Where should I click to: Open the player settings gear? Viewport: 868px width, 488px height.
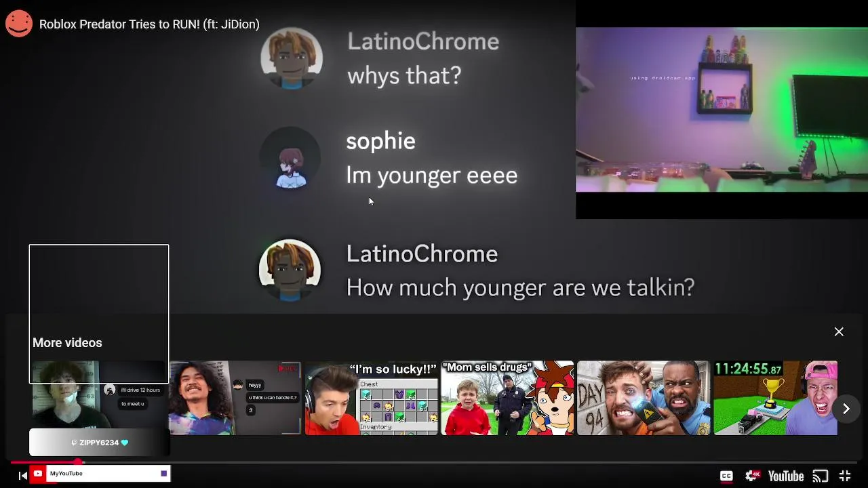[752, 476]
